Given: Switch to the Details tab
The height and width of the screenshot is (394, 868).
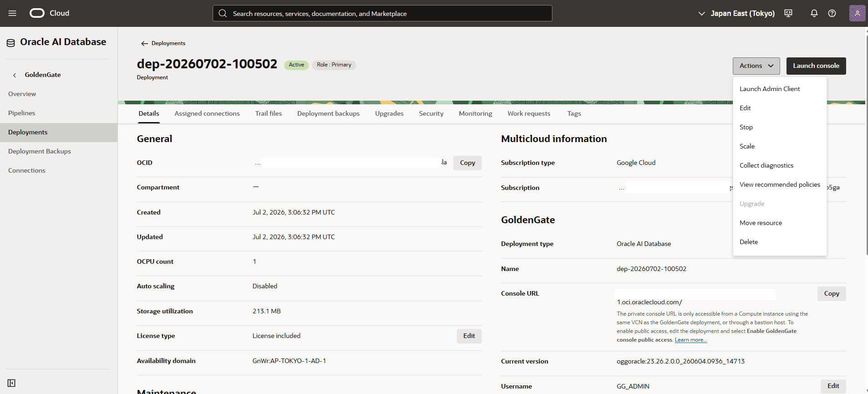Looking at the screenshot, I should [149, 113].
